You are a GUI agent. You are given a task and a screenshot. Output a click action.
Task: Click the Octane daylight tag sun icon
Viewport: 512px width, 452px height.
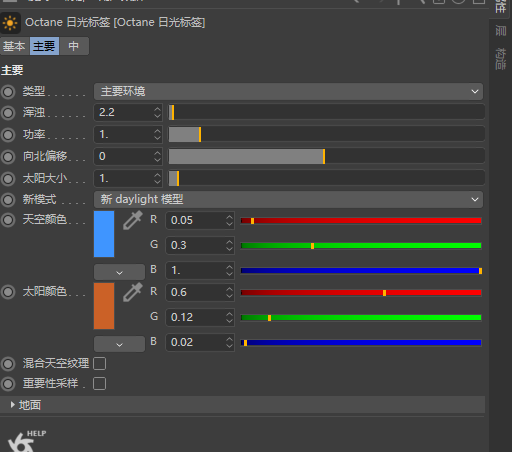coord(10,23)
